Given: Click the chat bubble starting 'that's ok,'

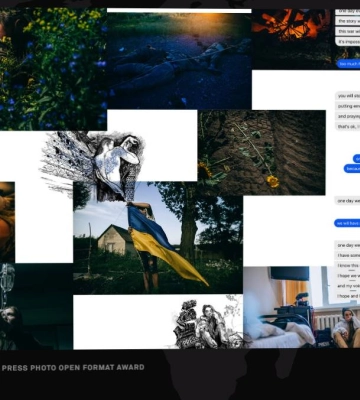Looking at the screenshot, I should tap(347, 127).
